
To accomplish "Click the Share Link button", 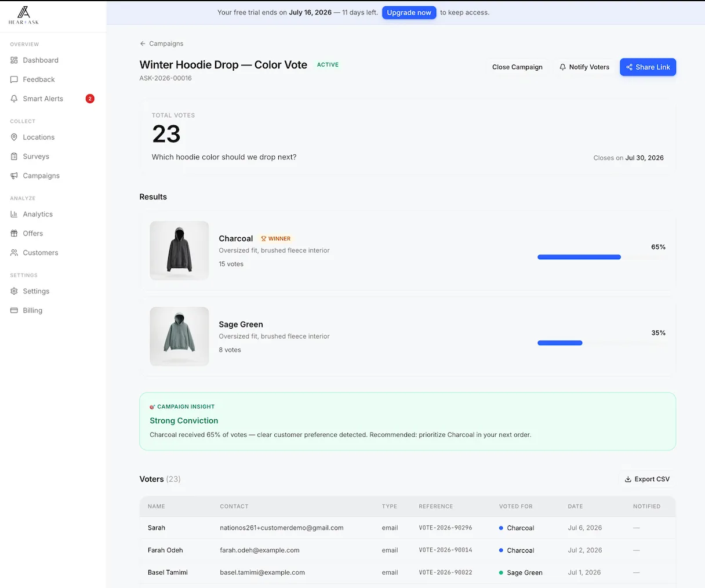I will pyautogui.click(x=648, y=67).
